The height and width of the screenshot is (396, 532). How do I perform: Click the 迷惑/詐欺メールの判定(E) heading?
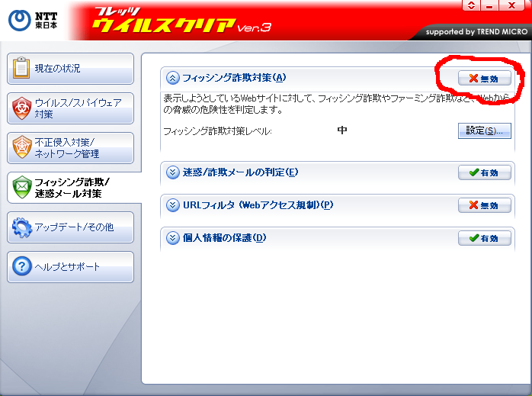[x=240, y=172]
